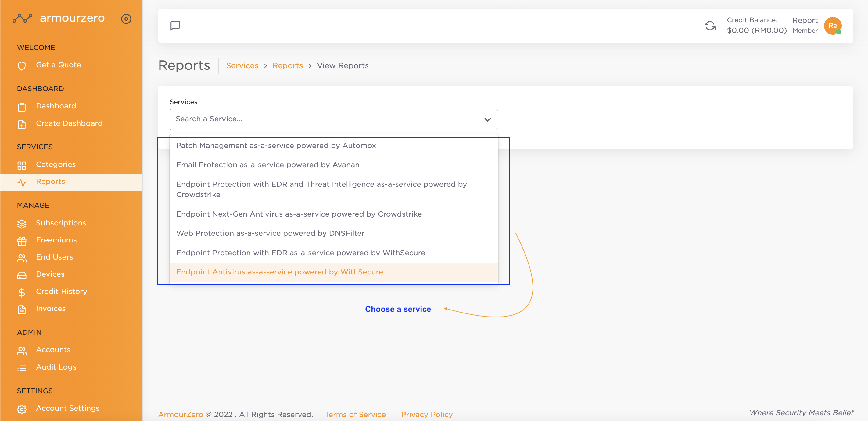
Task: Click the Account Settings gear icon
Action: [22, 409]
